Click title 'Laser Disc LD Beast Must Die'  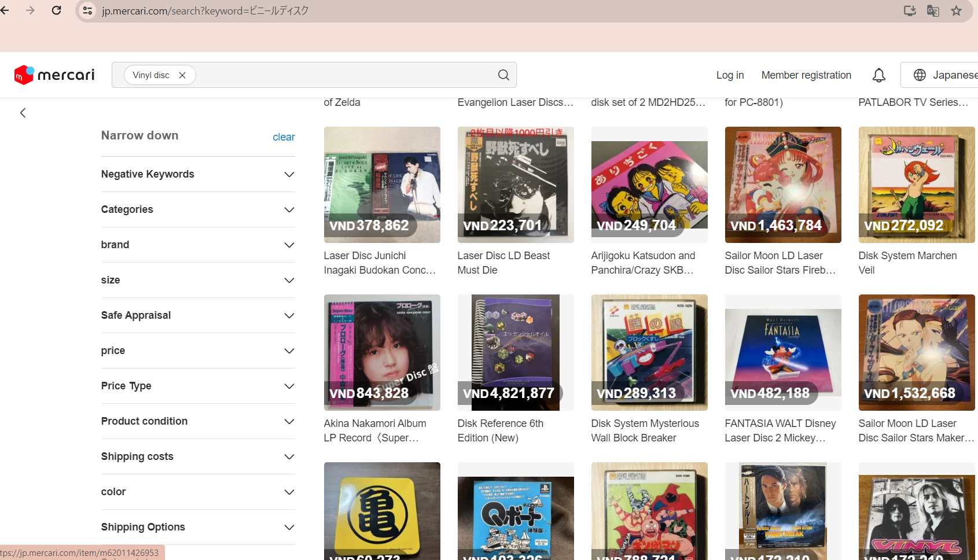[503, 263]
